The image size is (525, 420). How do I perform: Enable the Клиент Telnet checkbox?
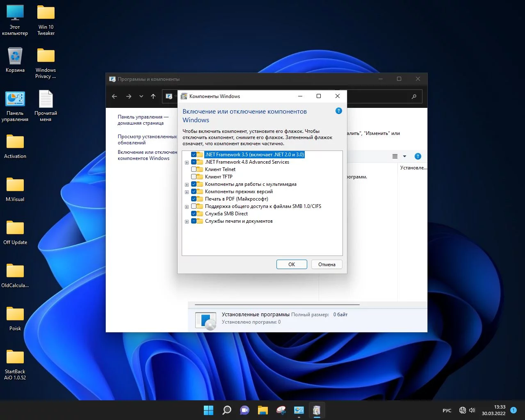coord(194,169)
